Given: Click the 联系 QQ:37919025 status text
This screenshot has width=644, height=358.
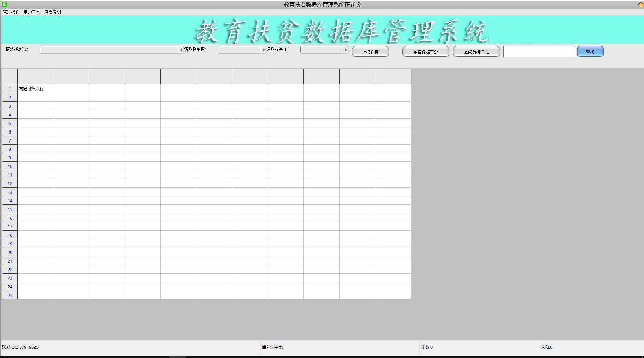Looking at the screenshot, I should tap(20, 347).
